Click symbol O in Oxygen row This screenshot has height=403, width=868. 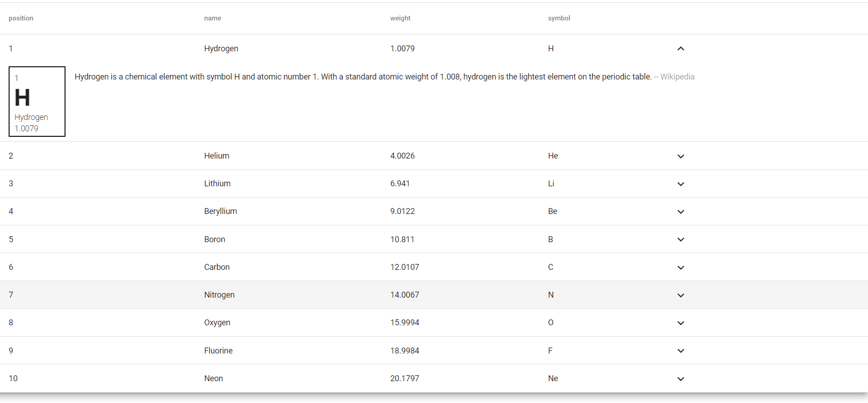(551, 323)
